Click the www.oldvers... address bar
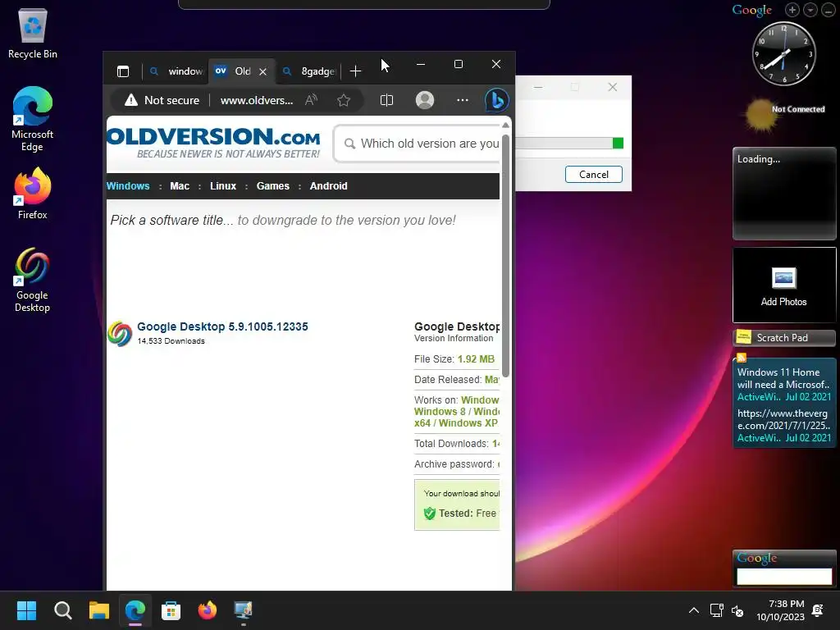The width and height of the screenshot is (840, 630). pos(257,100)
